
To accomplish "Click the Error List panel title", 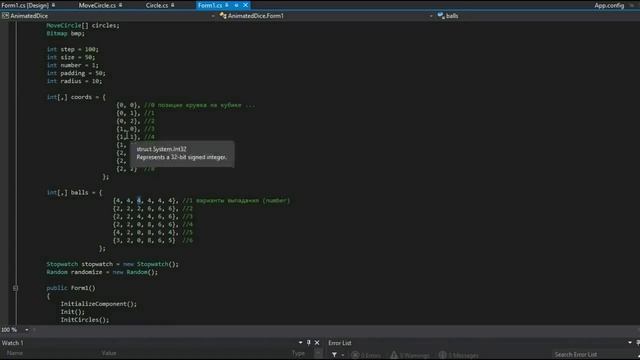I will 340,343.
